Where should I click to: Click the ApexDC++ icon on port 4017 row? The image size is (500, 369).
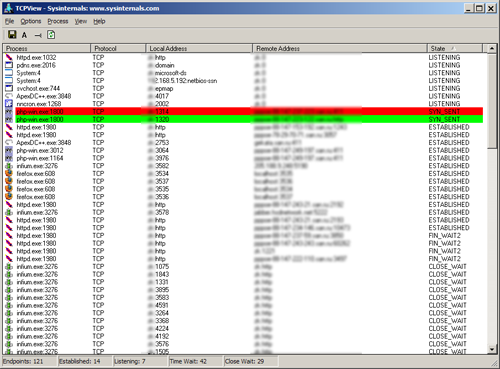[9, 96]
